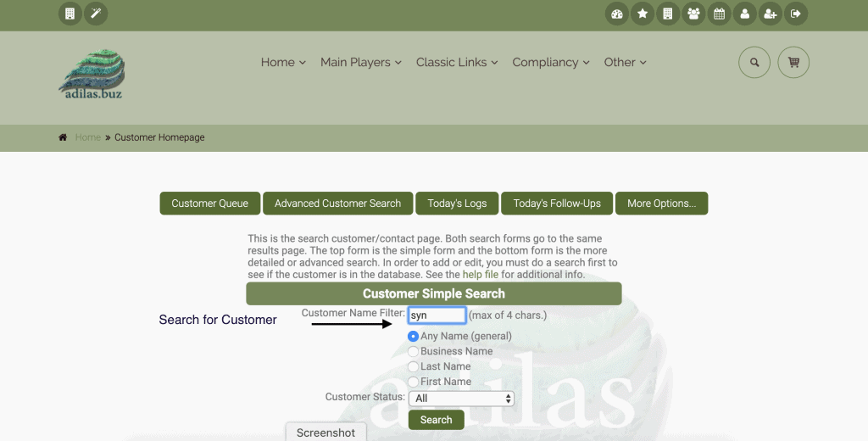Expand the Main Players menu

pos(360,62)
